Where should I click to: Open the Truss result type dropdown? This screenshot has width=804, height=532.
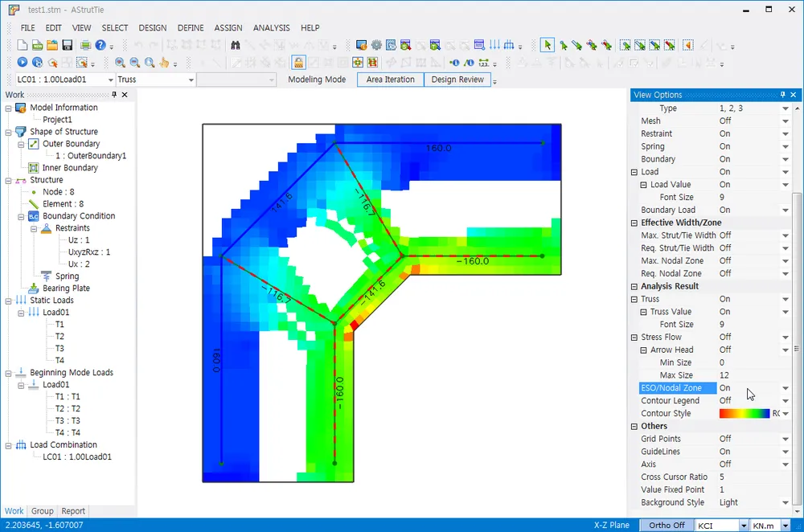tap(155, 80)
